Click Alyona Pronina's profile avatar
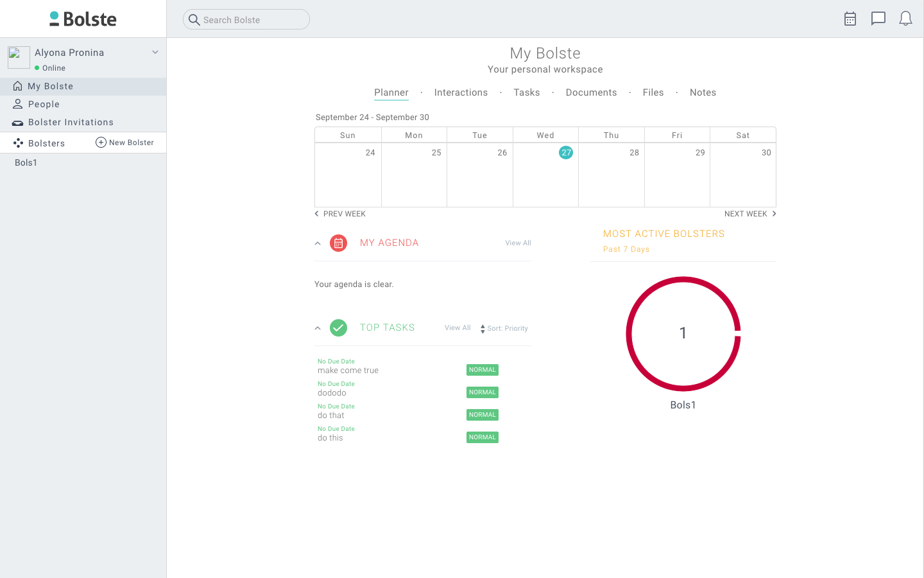This screenshot has width=924, height=578. pos(19,57)
